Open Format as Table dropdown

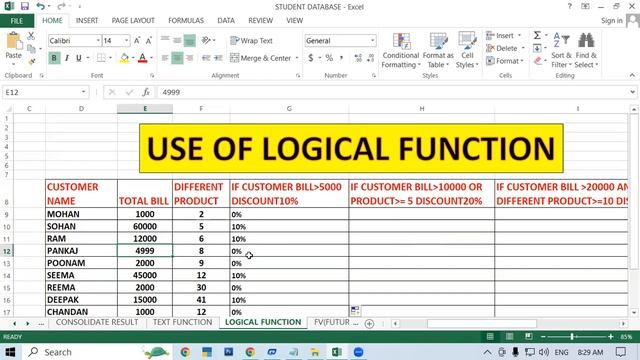tap(438, 50)
